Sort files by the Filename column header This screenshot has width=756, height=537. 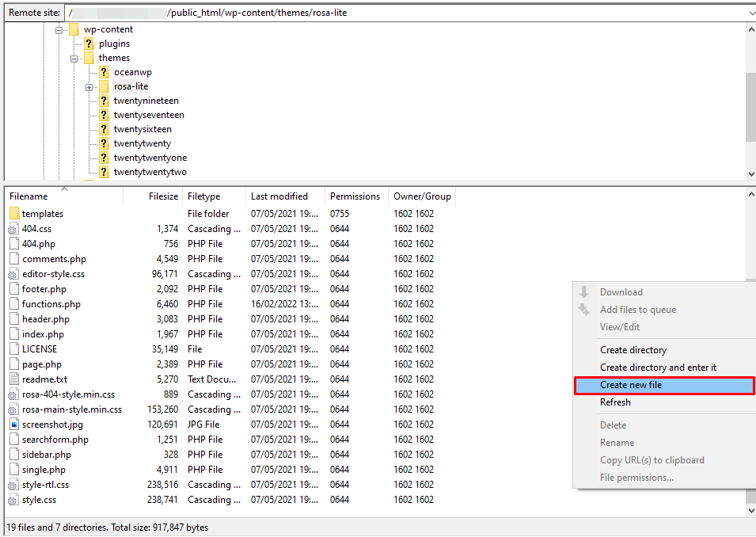28,196
